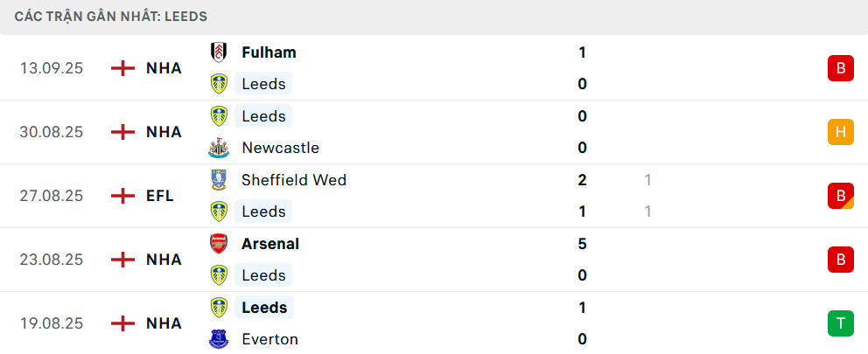Click the Newcastle club crest icon
The image size is (868, 354).
[219, 148]
